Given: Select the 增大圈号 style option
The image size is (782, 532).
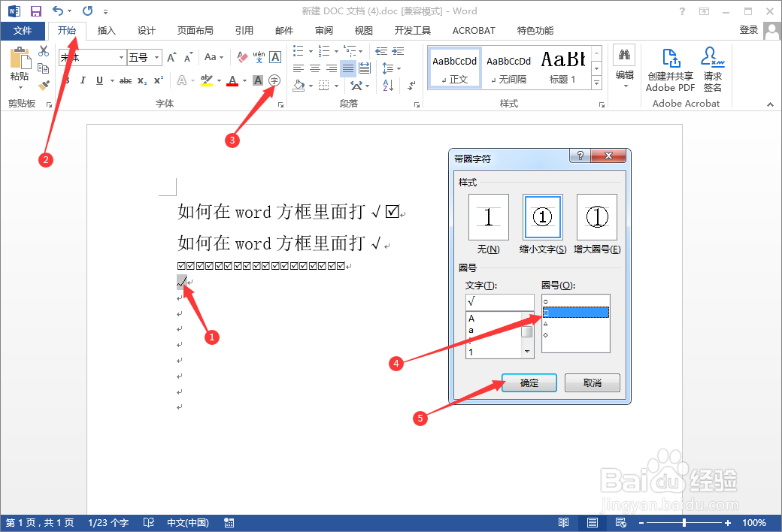Looking at the screenshot, I should tap(597, 216).
